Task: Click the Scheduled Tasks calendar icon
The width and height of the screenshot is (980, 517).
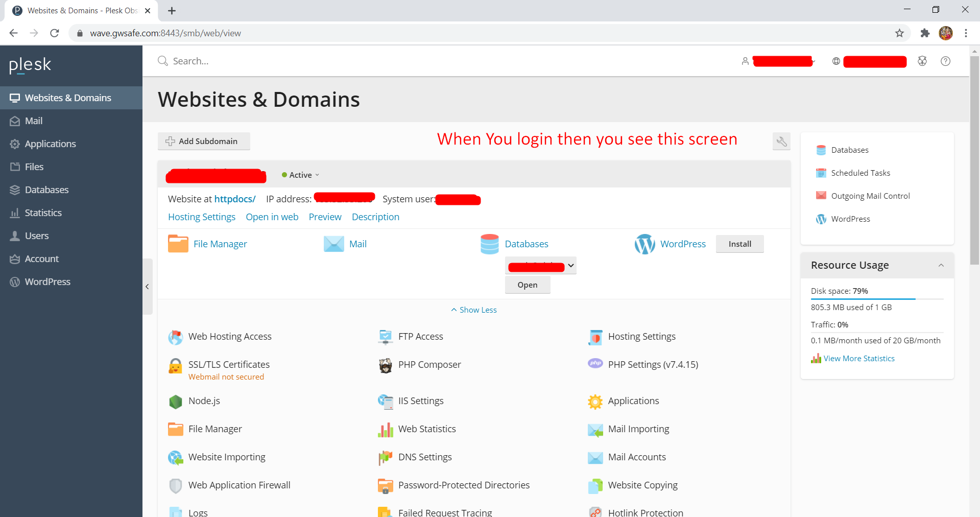Action: tap(821, 173)
